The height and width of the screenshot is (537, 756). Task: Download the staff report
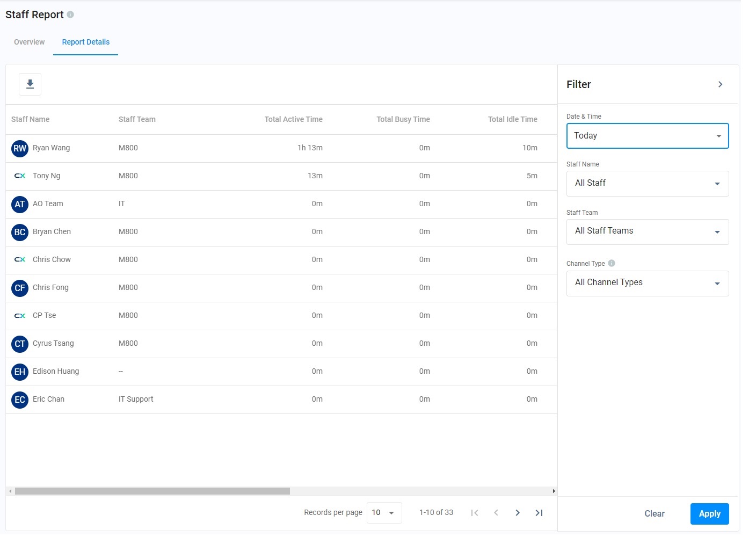(30, 84)
